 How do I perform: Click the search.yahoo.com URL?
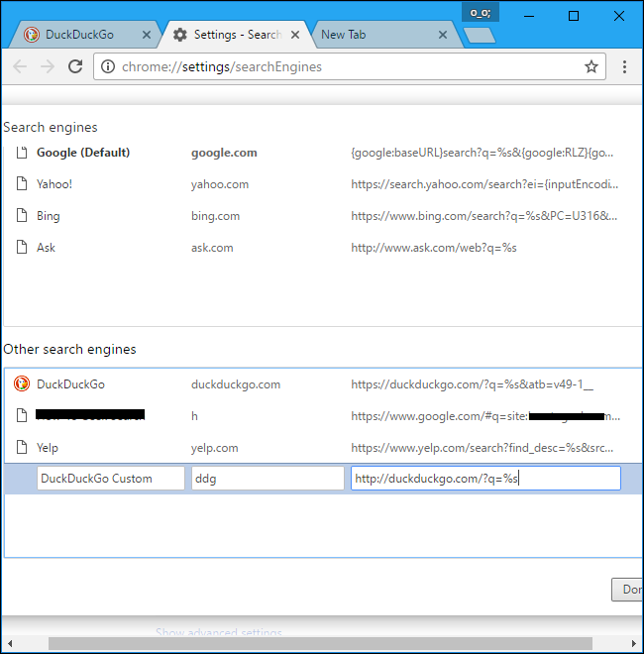[484, 184]
